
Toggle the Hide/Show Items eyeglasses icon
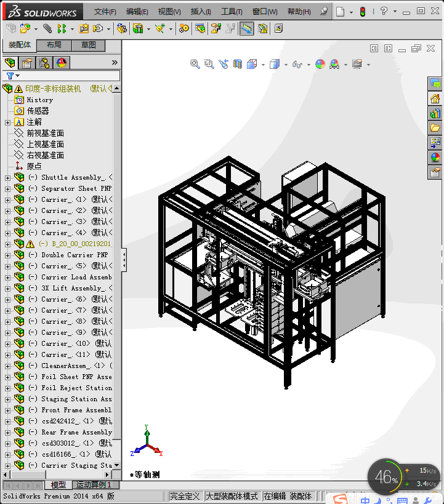coord(297,64)
